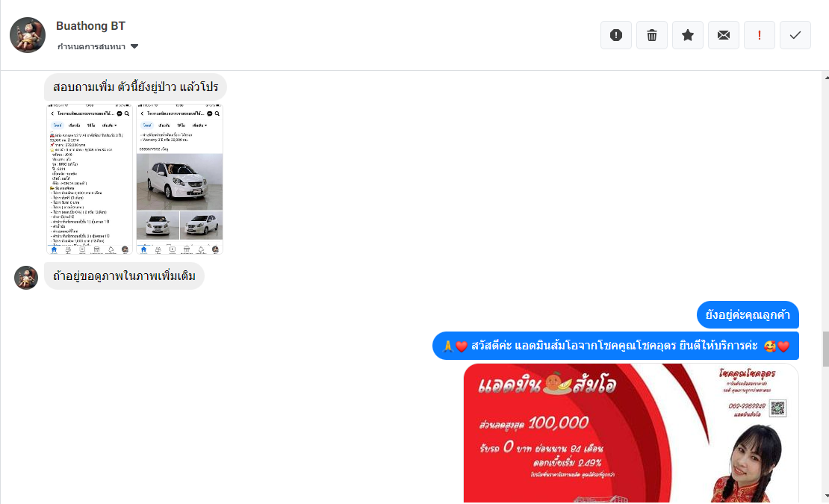Image resolution: width=829 pixels, height=504 pixels.
Task: Mark conversation done with checkmark icon
Action: (x=795, y=35)
